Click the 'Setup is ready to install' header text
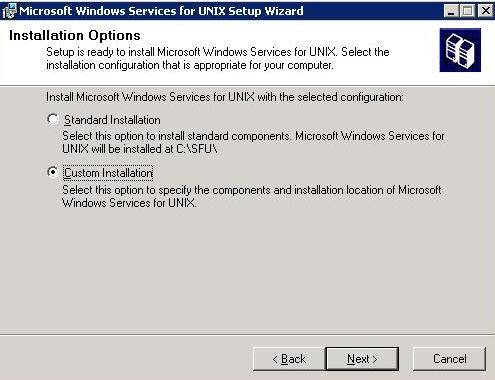 (218, 58)
